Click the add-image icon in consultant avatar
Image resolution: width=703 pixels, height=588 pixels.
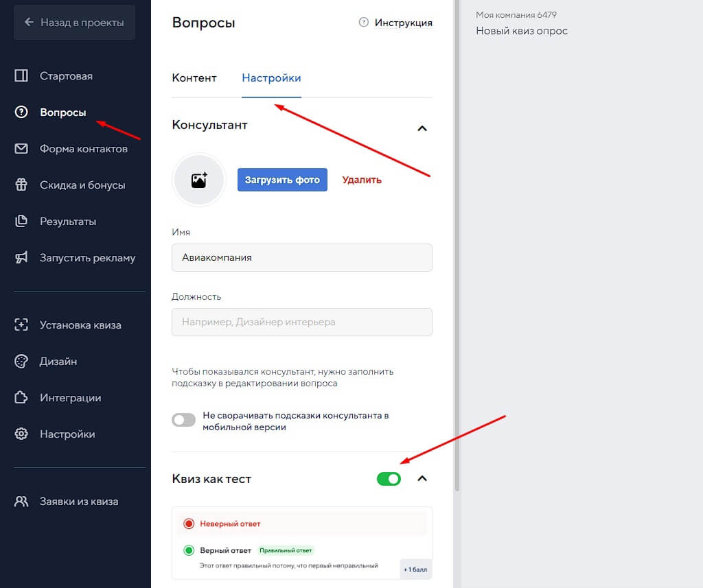(199, 180)
